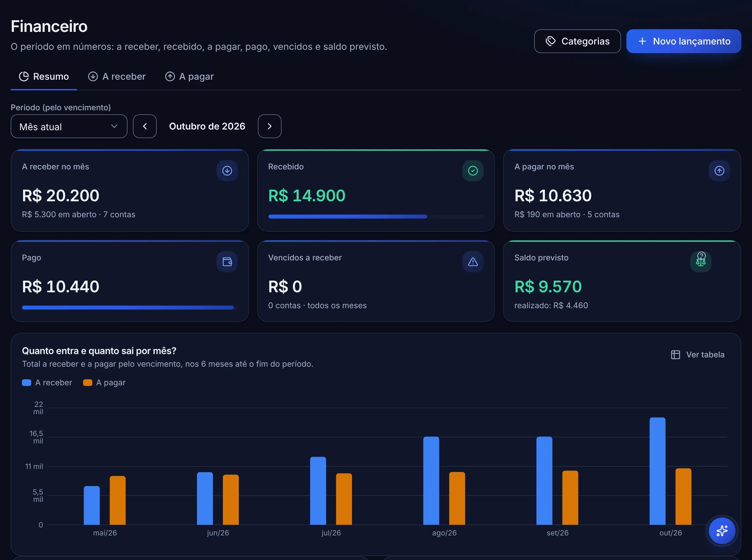
Task: Click the ago/26 blue A receber bar
Action: tap(431, 481)
